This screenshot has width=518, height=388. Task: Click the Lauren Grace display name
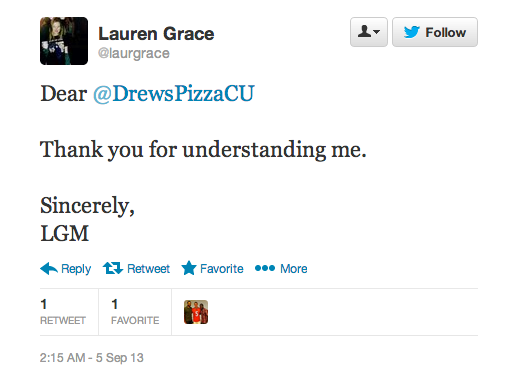pyautogui.click(x=156, y=34)
